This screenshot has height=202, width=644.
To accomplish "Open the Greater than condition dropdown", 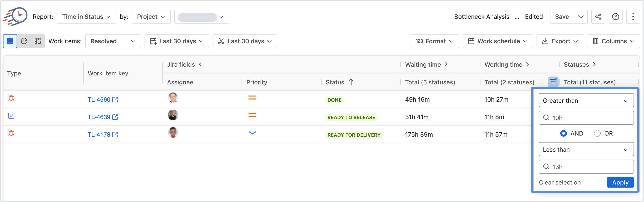I will (x=586, y=101).
